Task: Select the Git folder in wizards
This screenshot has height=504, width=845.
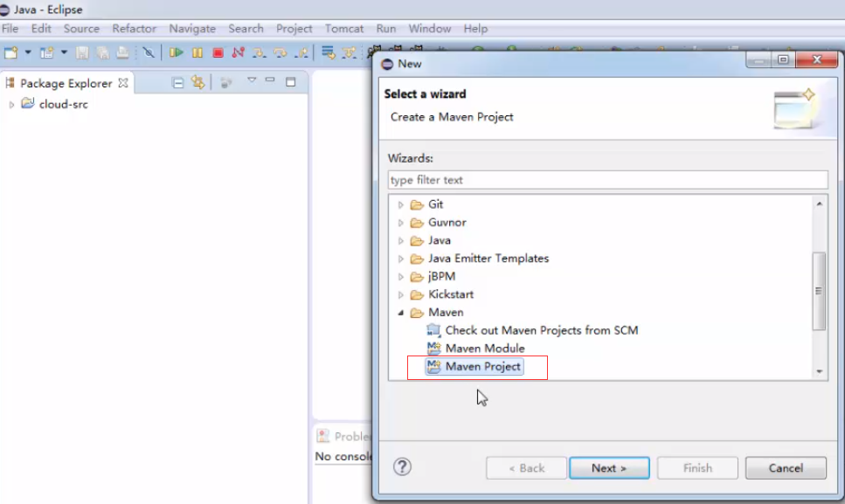Action: pyautogui.click(x=435, y=204)
